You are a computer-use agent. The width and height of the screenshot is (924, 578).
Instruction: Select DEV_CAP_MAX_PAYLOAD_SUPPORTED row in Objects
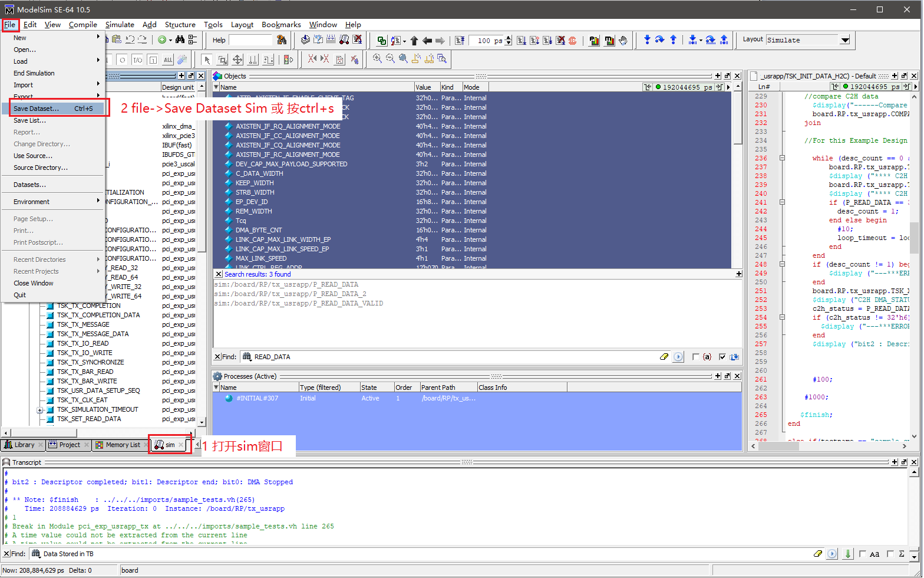[x=471, y=164]
